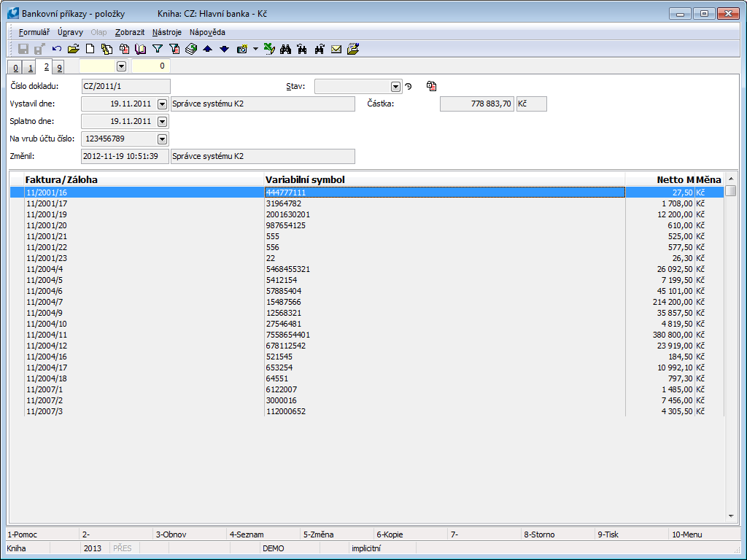Click the undo arrow toolbar icon
Image resolution: width=747 pixels, height=560 pixels.
coord(57,49)
